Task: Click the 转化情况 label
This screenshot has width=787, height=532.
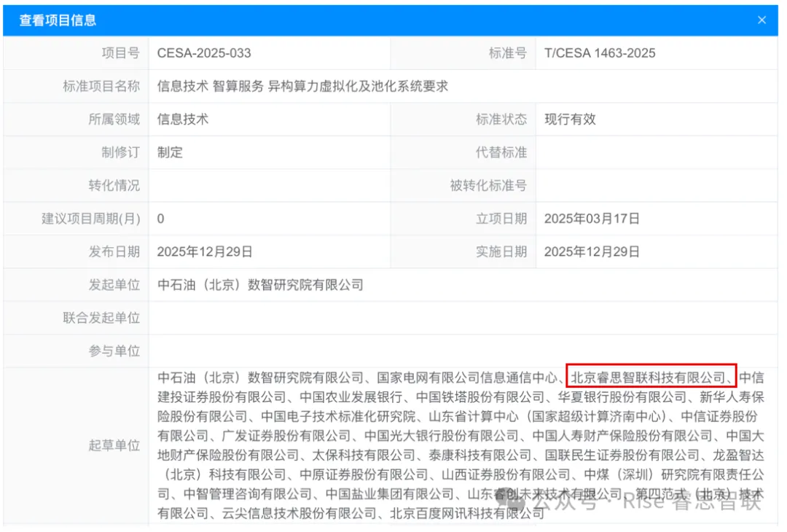Action: click(x=114, y=186)
